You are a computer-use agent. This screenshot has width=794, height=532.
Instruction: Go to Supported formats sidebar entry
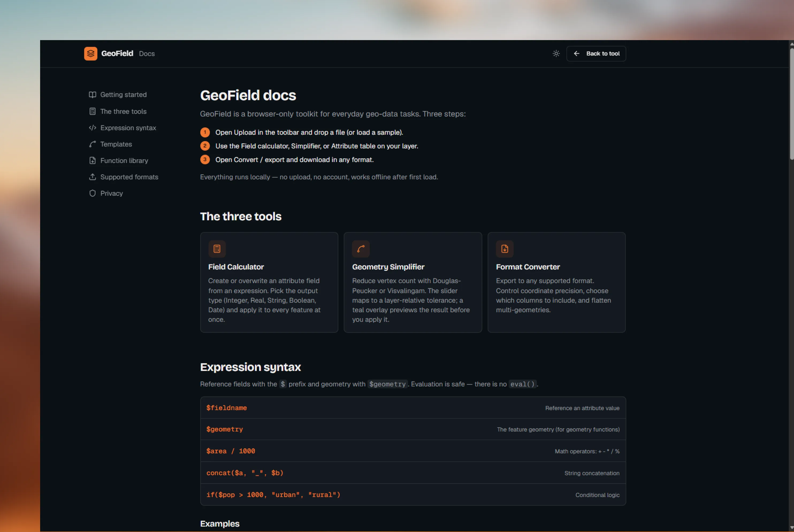pyautogui.click(x=129, y=177)
